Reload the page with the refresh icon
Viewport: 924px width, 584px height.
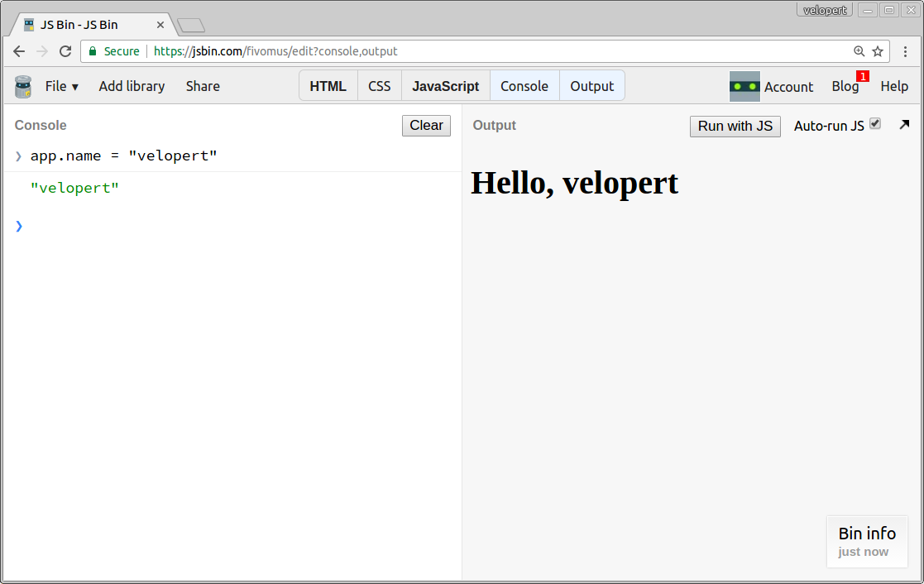[x=65, y=50]
